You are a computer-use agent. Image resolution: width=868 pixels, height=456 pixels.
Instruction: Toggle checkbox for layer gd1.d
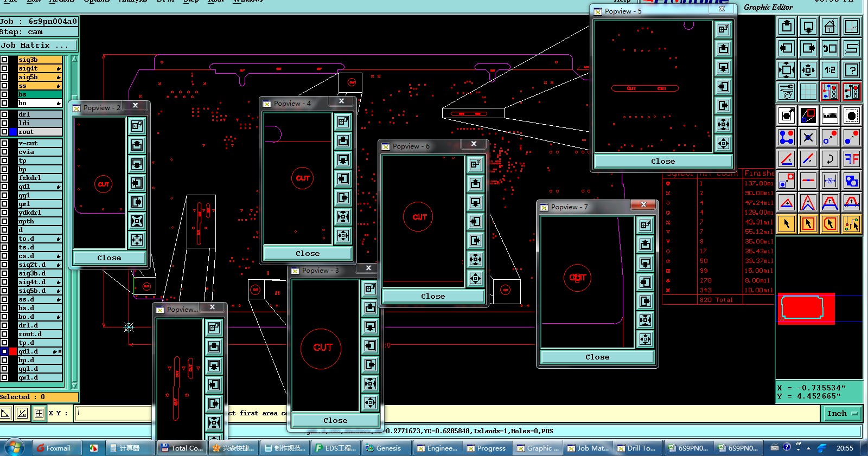point(4,351)
